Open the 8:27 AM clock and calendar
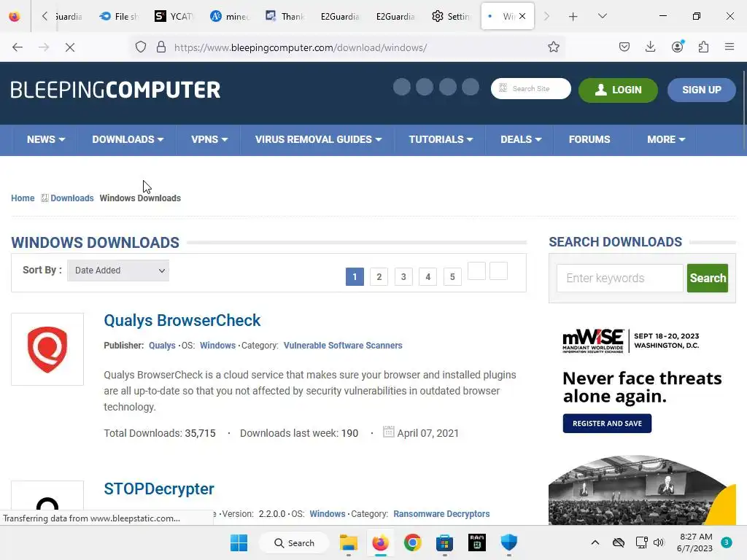747x560 pixels. coord(695,542)
